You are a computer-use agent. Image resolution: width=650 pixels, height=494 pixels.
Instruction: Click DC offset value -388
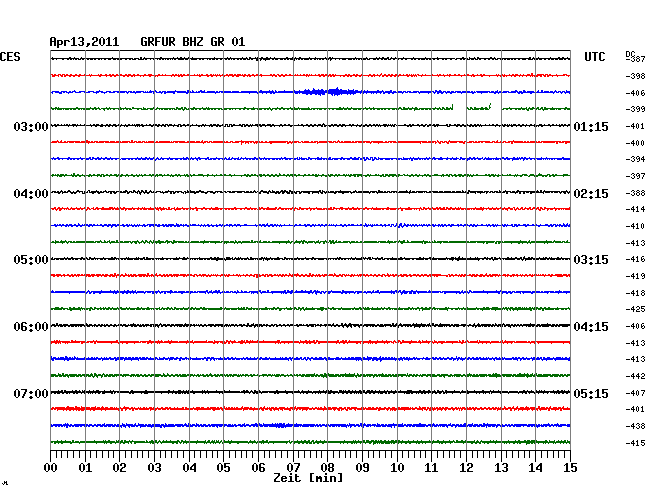coord(635,193)
